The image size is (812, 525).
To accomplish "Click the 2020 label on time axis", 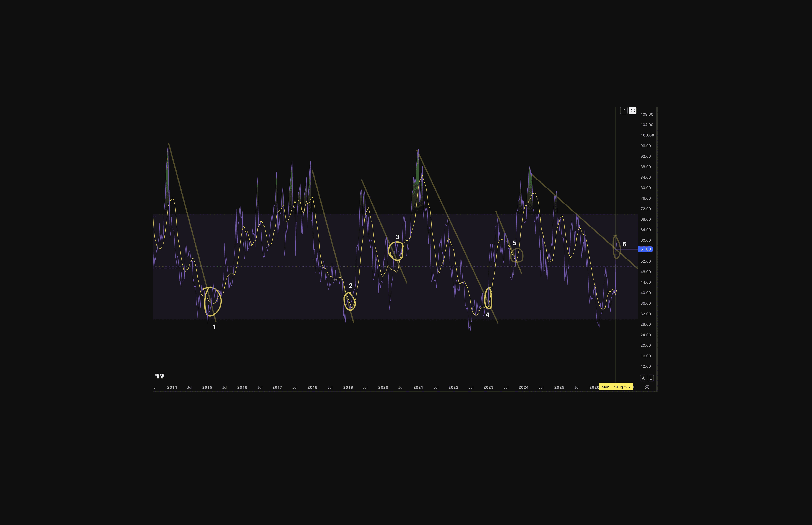I will [383, 387].
